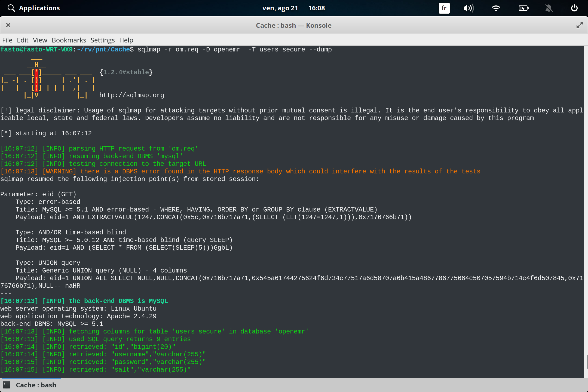This screenshot has height=392, width=588.
Task: Click the Wi-Fi status icon
Action: (x=496, y=8)
